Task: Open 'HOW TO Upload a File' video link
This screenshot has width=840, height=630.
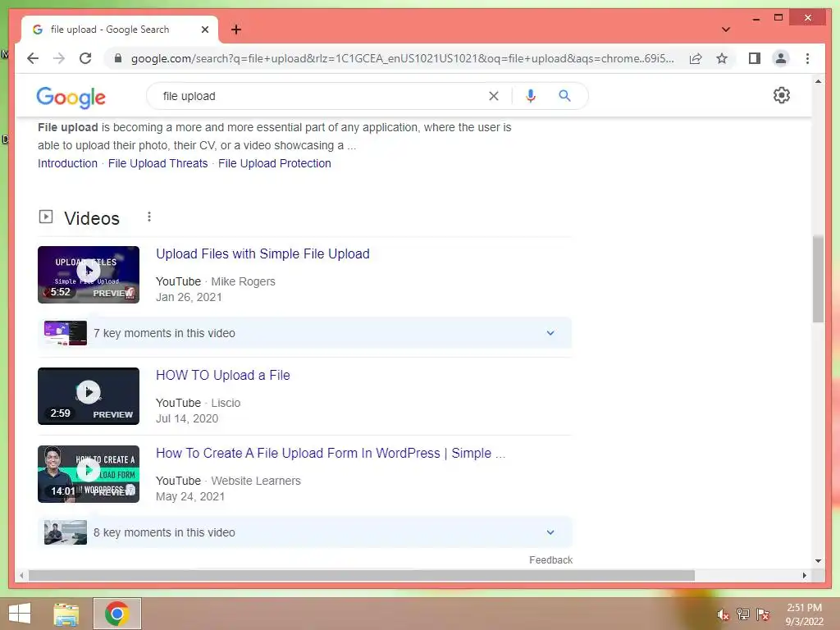Action: pos(223,376)
